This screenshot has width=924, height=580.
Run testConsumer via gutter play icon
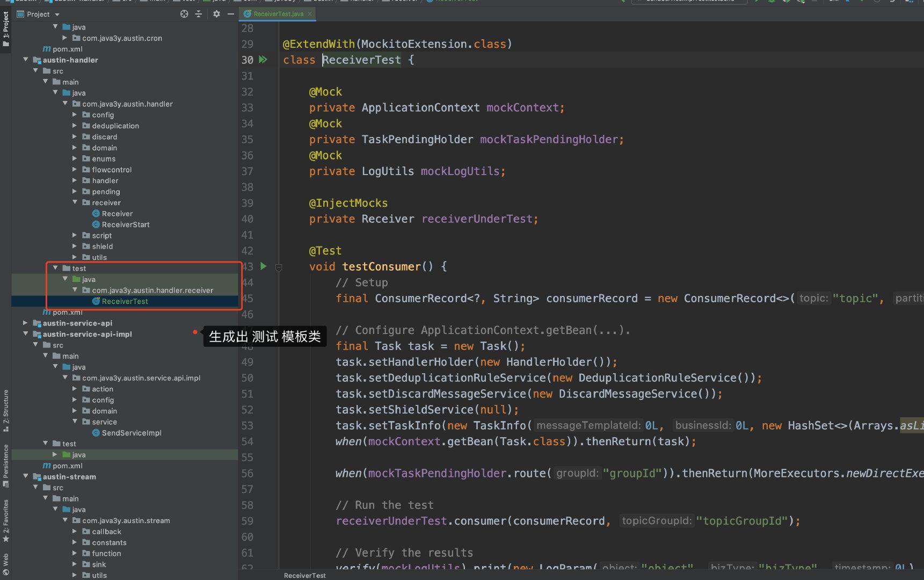point(263,266)
